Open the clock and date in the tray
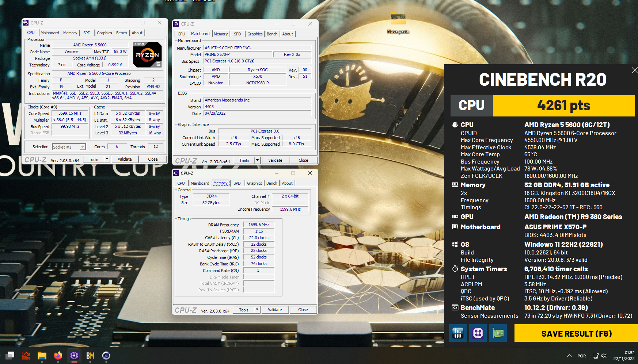 pos(624,356)
